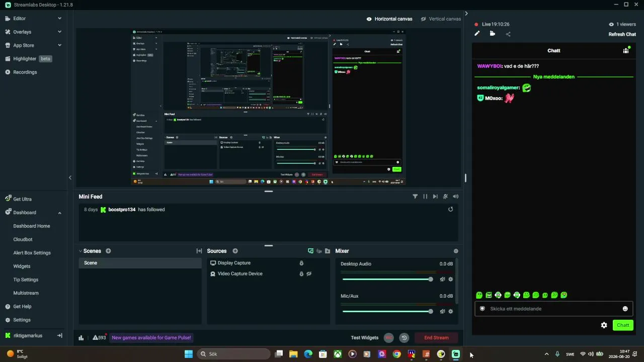This screenshot has height=362, width=644.
Task: Open Mixer advanced audio settings
Action: (456, 251)
